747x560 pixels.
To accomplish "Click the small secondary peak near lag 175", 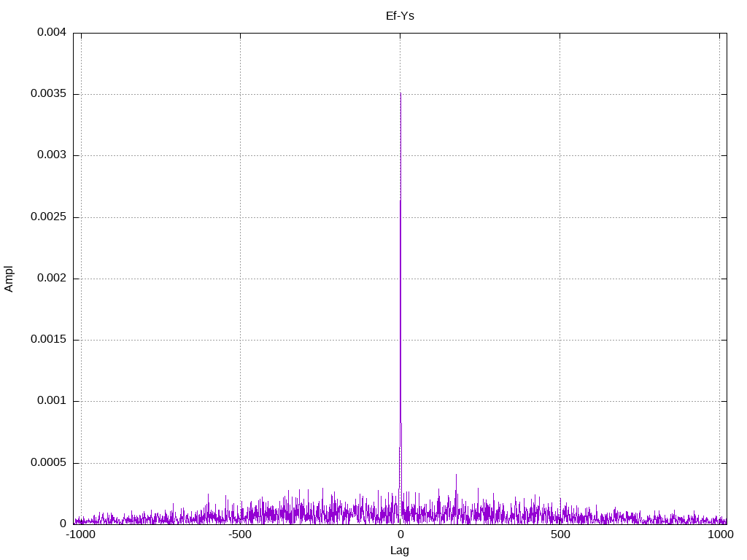I will (x=456, y=475).
